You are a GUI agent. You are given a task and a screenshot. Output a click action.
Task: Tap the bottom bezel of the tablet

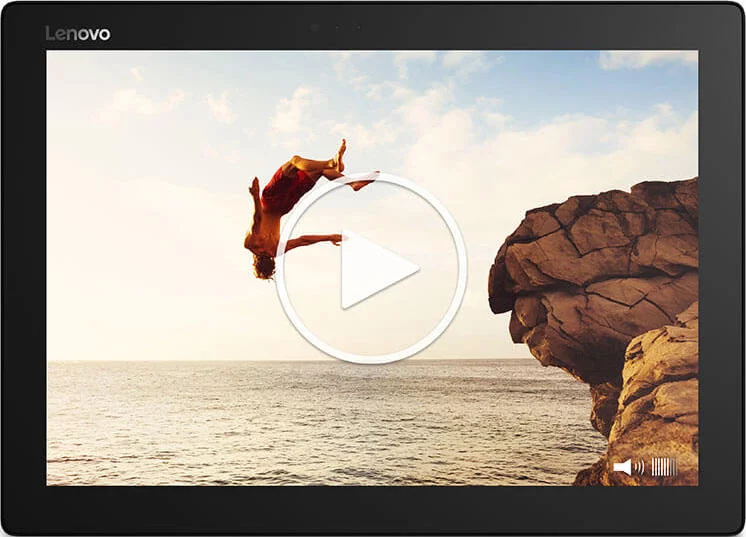[373, 510]
